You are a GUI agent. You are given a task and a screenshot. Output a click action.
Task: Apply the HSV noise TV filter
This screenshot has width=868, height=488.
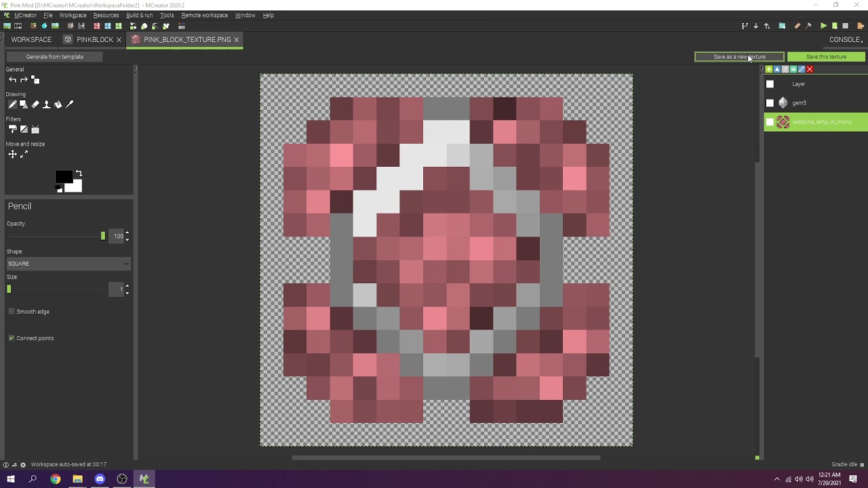click(x=35, y=129)
